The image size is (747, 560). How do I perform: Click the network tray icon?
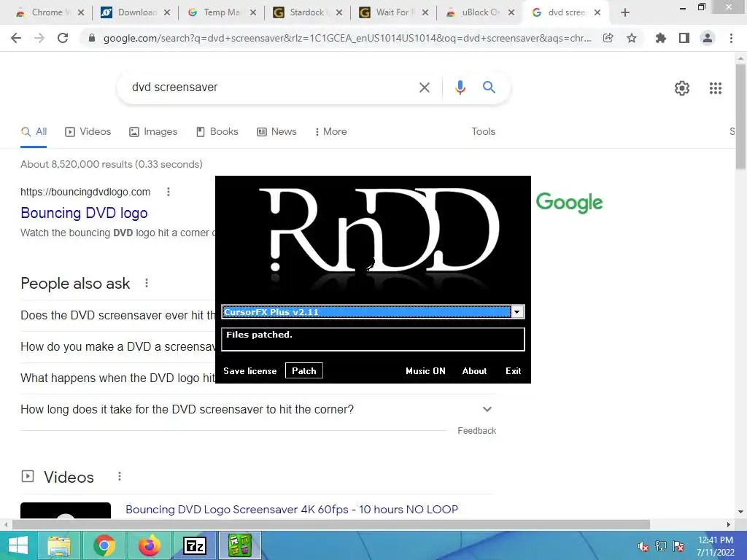661,546
